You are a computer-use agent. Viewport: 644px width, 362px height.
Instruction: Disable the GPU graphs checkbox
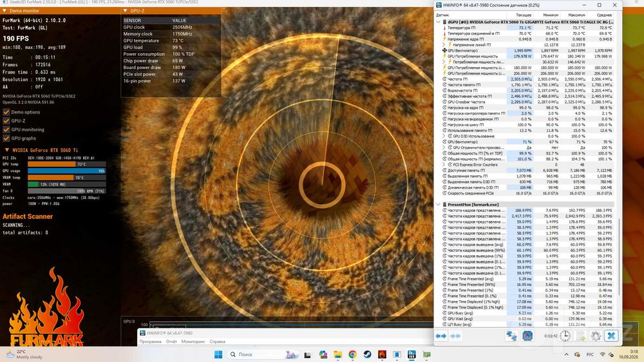[6, 138]
